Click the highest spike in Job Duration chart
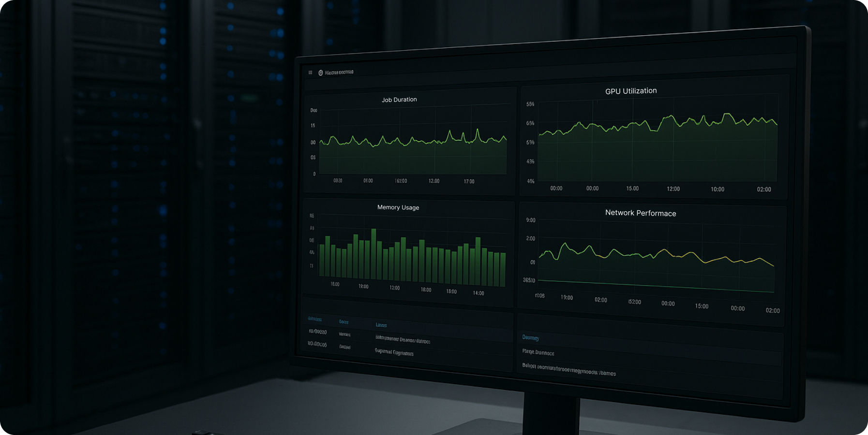The height and width of the screenshot is (435, 868). [478, 130]
